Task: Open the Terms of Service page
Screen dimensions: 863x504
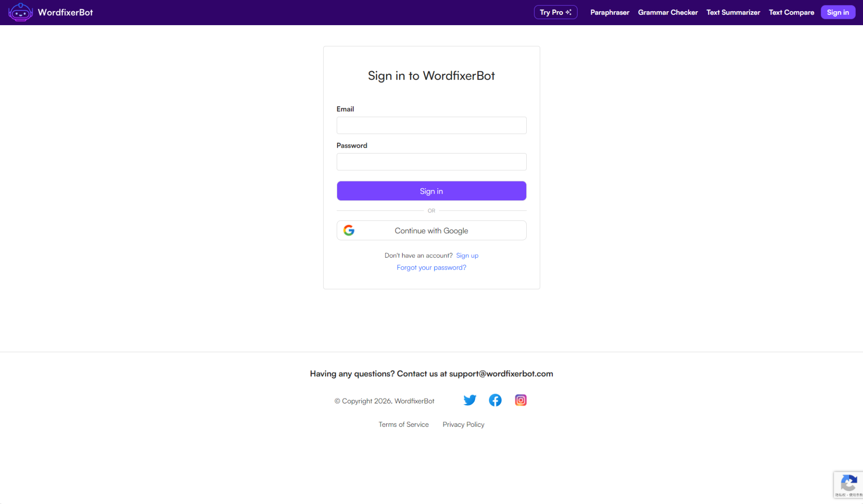Action: pos(404,424)
